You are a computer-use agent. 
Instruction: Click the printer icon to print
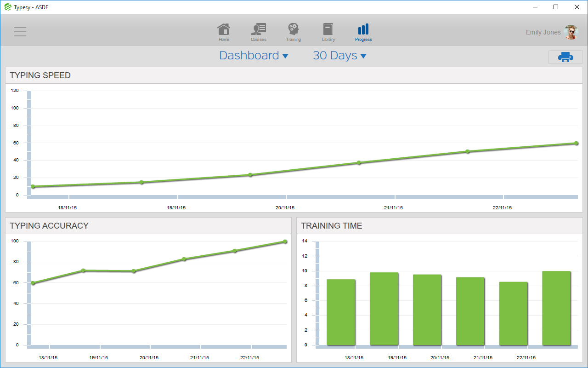[565, 57]
